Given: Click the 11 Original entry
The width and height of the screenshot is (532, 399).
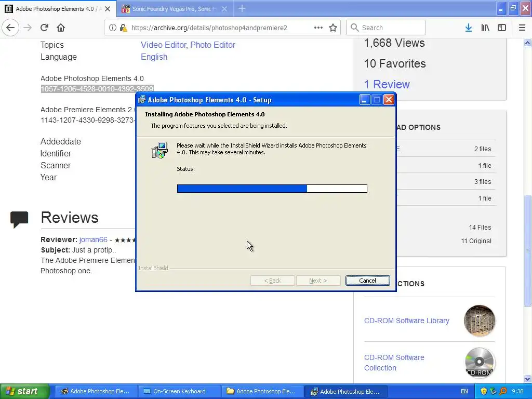Looking at the screenshot, I should click(476, 241).
